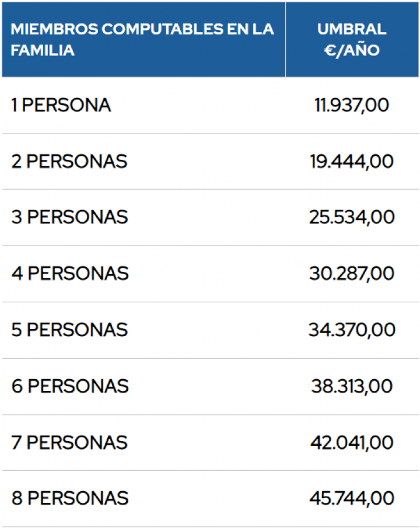Click the word 'FAMILIA' in the header

coord(43,50)
